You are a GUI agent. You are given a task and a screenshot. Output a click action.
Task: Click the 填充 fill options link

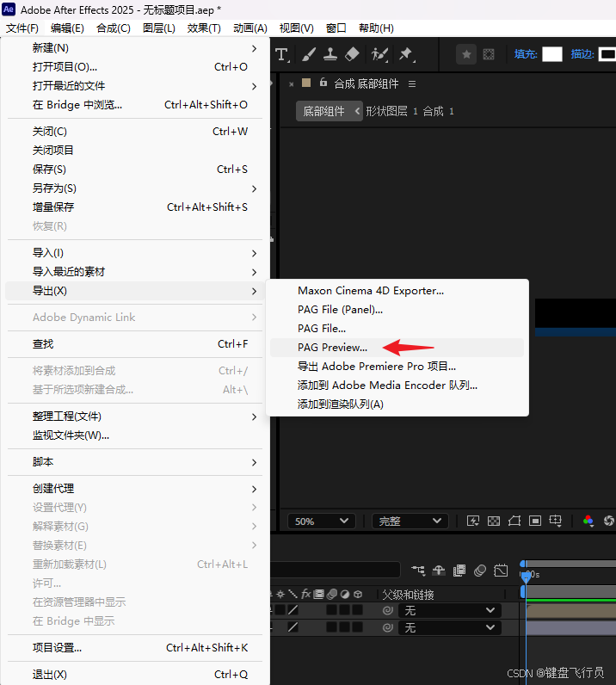point(526,54)
